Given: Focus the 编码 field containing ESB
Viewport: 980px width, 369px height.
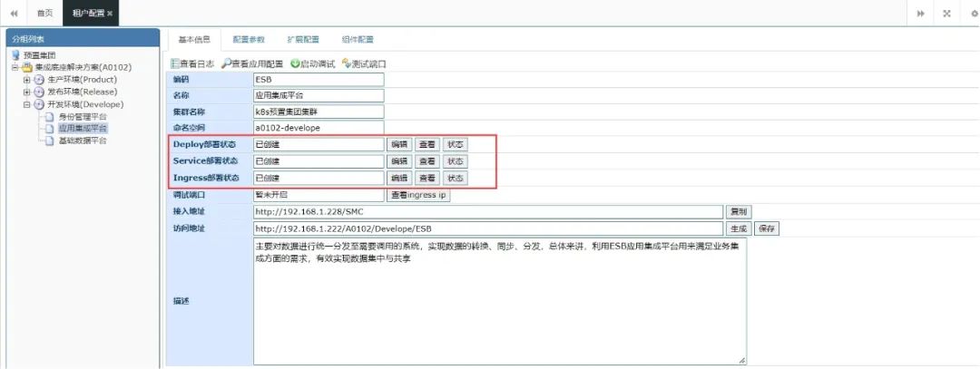Looking at the screenshot, I should tap(318, 79).
